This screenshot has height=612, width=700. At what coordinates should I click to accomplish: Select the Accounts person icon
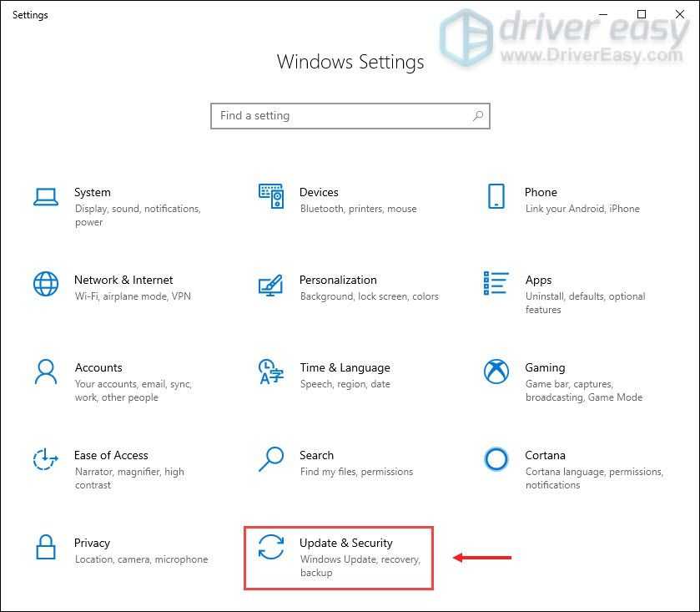[45, 372]
